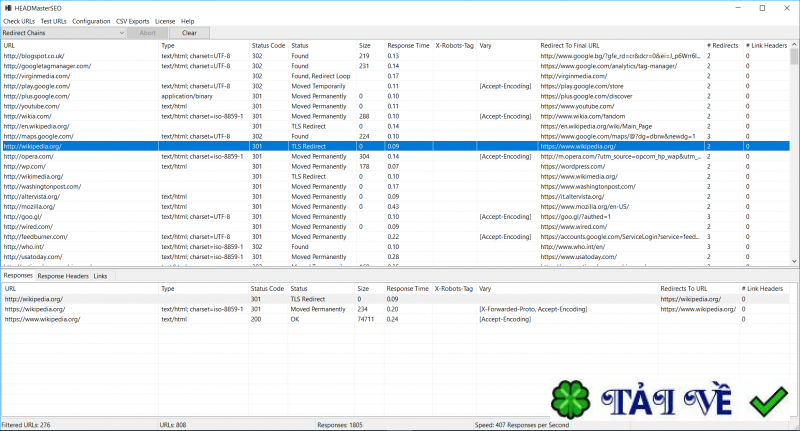Select the http://wp.com/ row

tap(395, 166)
